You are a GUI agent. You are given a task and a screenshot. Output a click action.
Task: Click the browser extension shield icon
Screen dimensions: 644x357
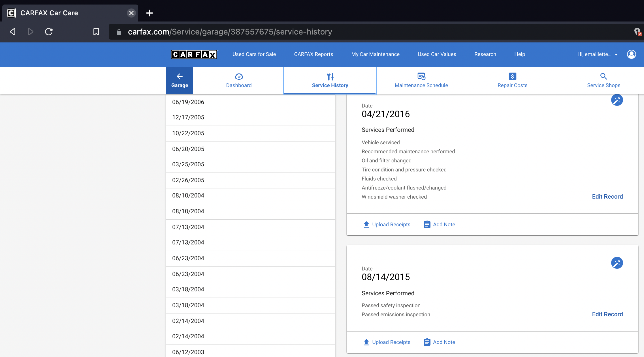point(637,32)
